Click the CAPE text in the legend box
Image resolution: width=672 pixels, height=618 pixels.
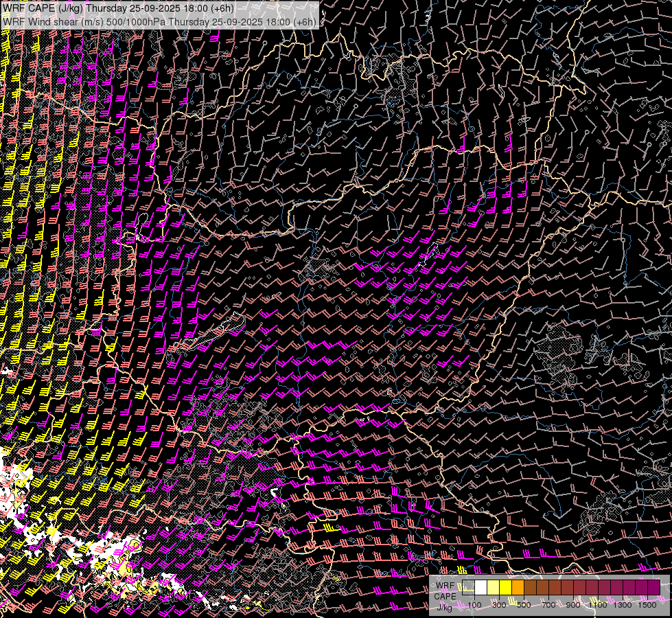click(x=445, y=595)
